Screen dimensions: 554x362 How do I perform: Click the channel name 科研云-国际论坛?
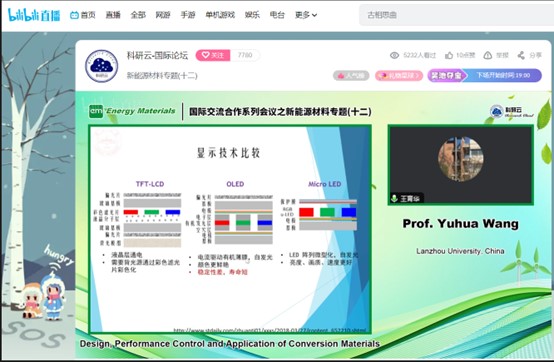[x=157, y=55]
